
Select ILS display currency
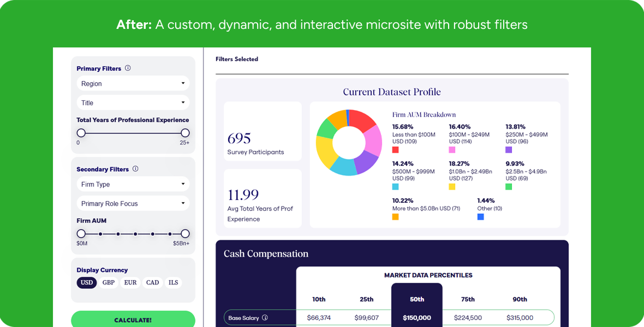pos(174,283)
